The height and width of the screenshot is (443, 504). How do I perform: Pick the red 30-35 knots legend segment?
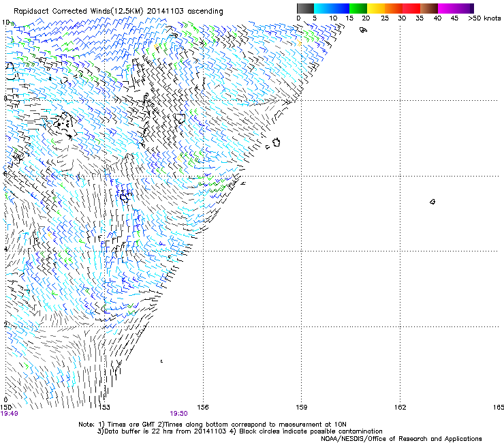point(411,8)
